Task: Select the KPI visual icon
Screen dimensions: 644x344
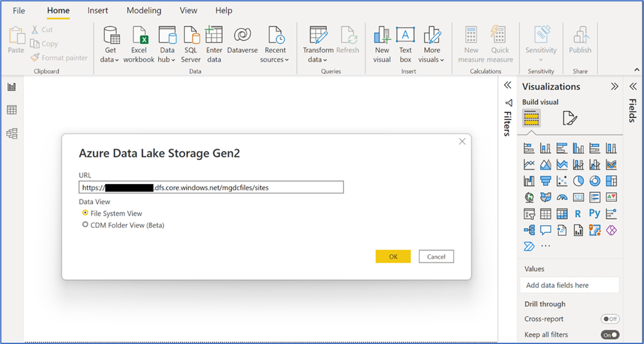Action: coord(611,197)
